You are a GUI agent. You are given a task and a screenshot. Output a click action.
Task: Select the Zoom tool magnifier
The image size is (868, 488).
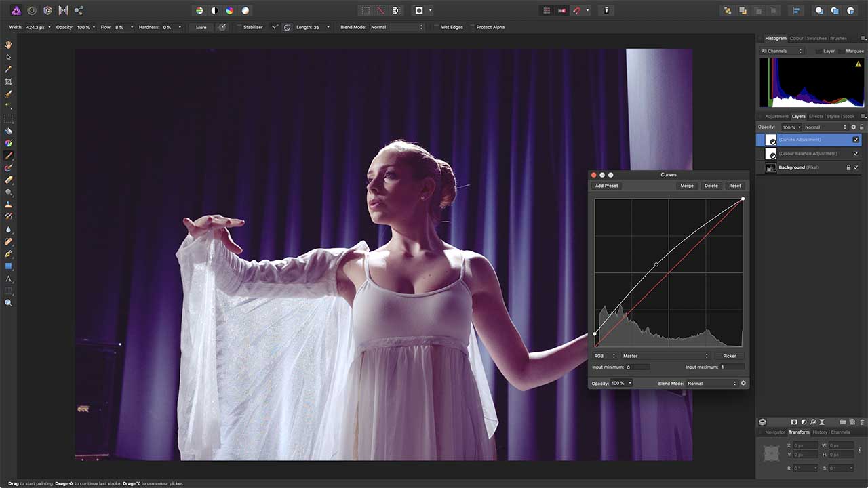(9, 303)
